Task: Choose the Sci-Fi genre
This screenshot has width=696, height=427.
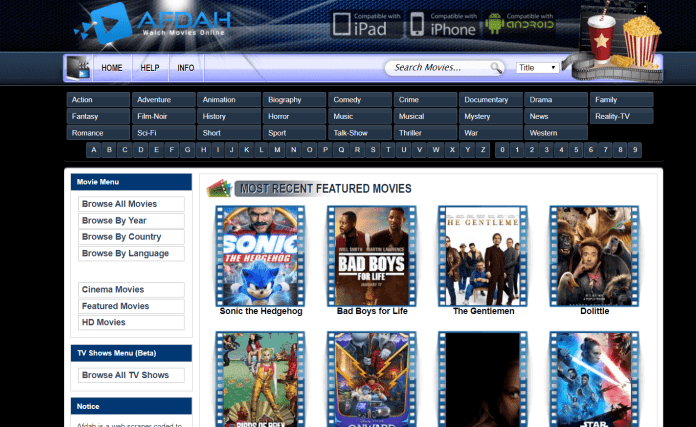Action: tap(163, 133)
